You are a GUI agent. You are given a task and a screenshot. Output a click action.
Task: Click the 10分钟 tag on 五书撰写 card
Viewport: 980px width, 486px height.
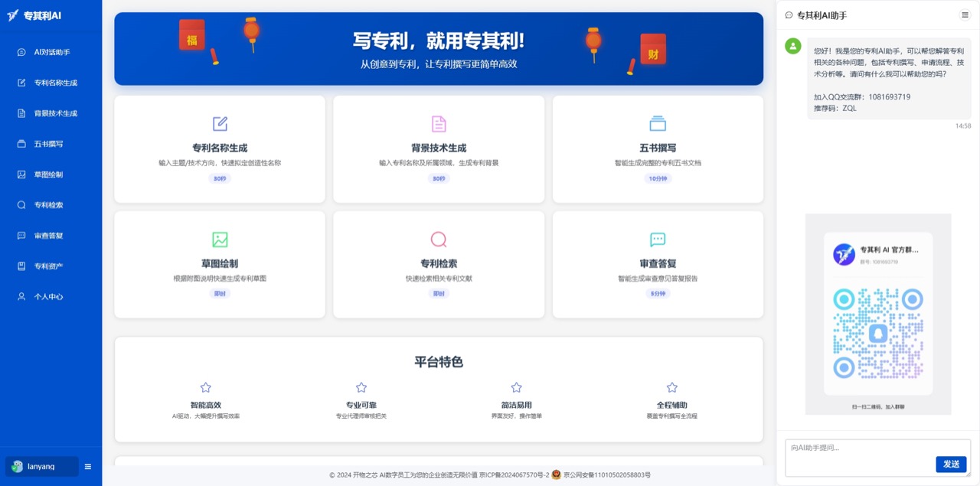658,178
